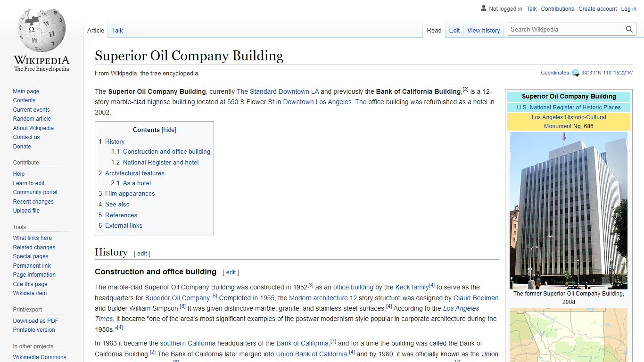Viewport: 644px width, 362px height.
Task: Click Download as PDF
Action: pyautogui.click(x=36, y=321)
